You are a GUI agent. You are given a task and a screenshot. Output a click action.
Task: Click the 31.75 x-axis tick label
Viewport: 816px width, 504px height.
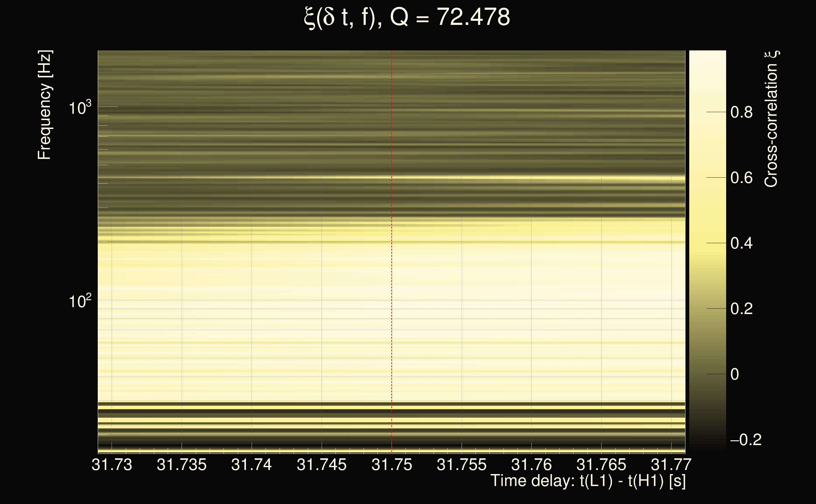click(x=392, y=465)
